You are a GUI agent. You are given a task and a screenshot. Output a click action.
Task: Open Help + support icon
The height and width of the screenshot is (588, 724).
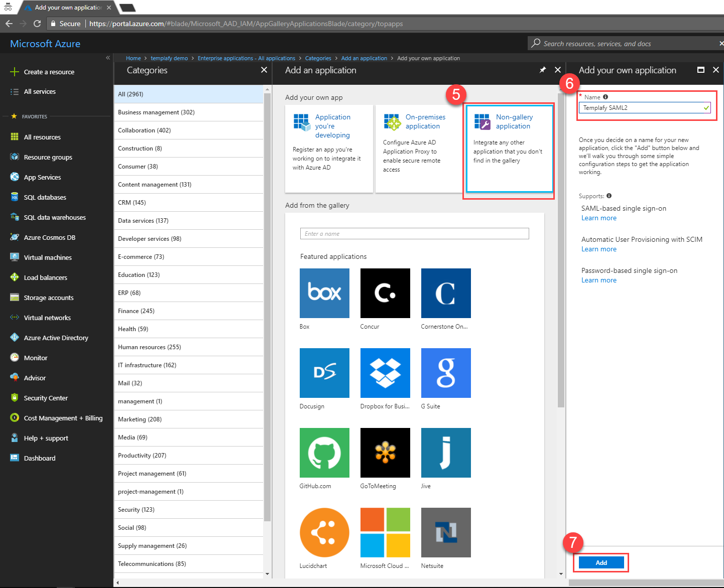pyautogui.click(x=15, y=438)
